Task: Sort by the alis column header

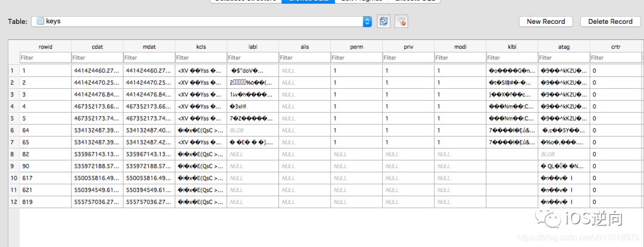Action: pos(304,47)
